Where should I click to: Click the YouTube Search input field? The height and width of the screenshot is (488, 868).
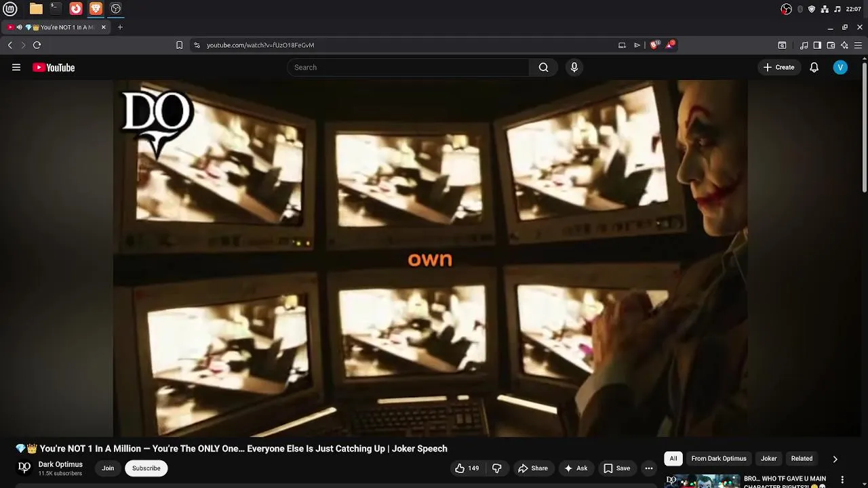pos(408,67)
